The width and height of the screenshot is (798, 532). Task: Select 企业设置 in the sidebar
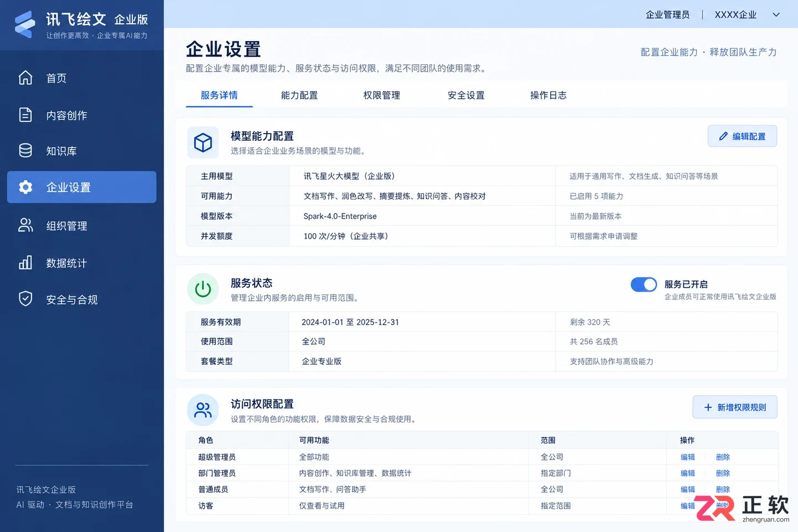(x=81, y=187)
